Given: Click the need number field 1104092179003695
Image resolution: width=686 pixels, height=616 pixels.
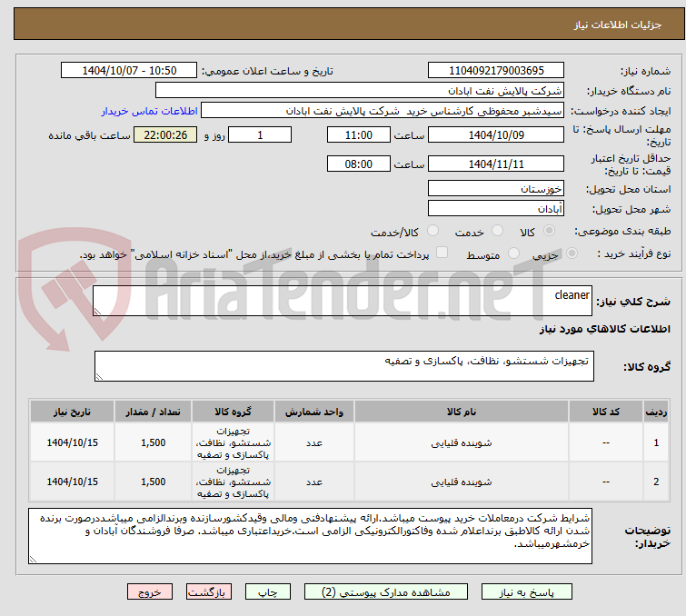Looking at the screenshot, I should (496, 71).
